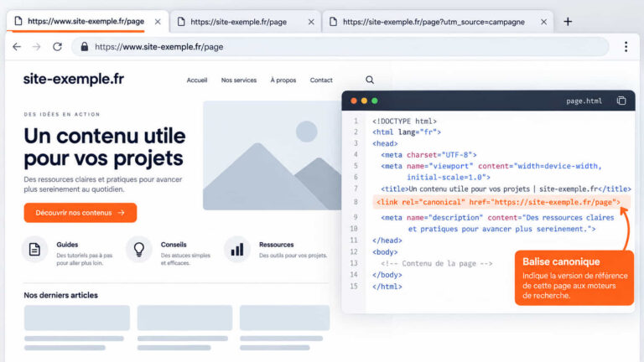Click the address bar URL field
The image size is (644, 362).
pyautogui.click(x=340, y=47)
